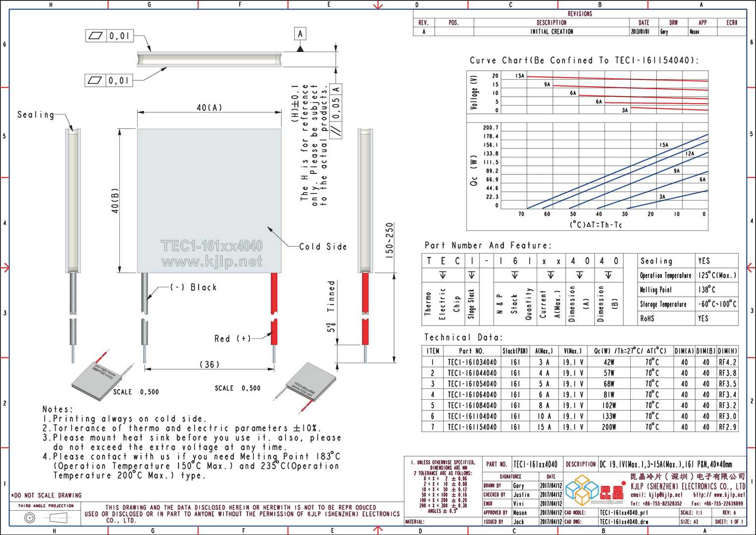Select 'Operation Temperature' in the feature table

665,275
